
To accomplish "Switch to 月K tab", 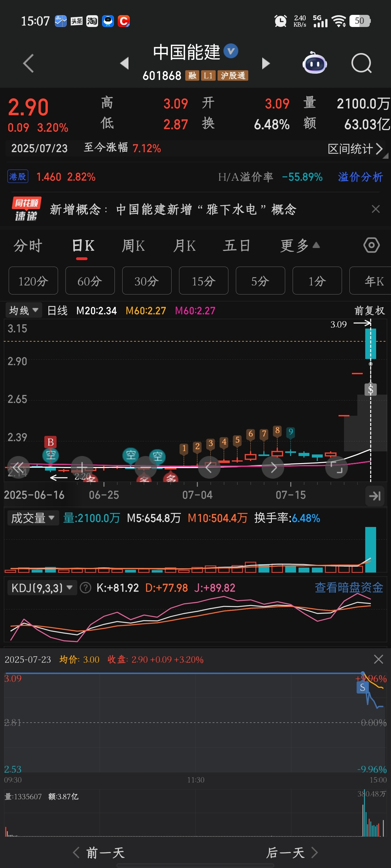I will 185,245.
